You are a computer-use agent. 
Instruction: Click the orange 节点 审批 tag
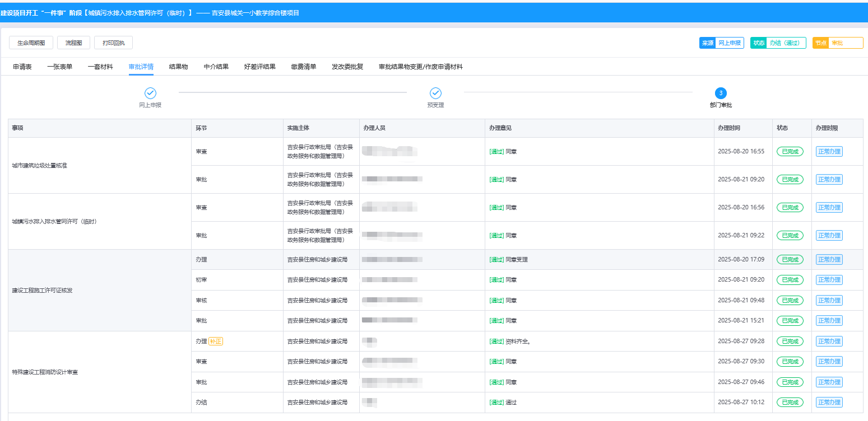point(837,43)
